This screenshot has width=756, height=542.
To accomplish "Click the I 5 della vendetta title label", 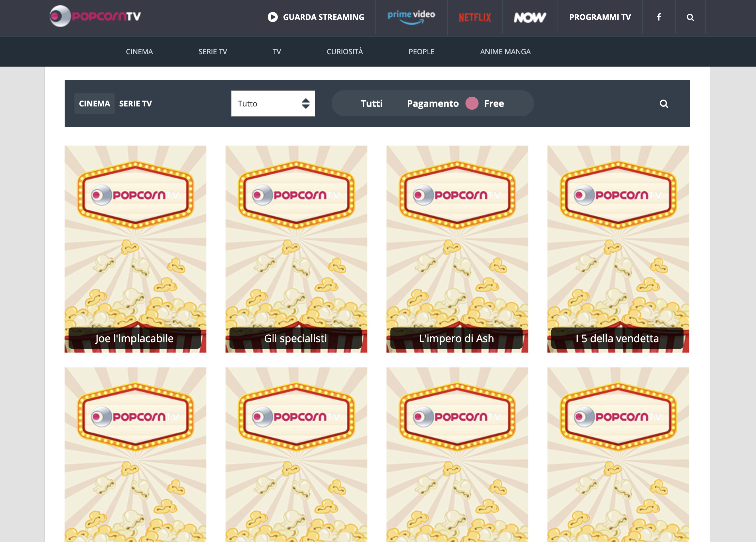I will (617, 338).
